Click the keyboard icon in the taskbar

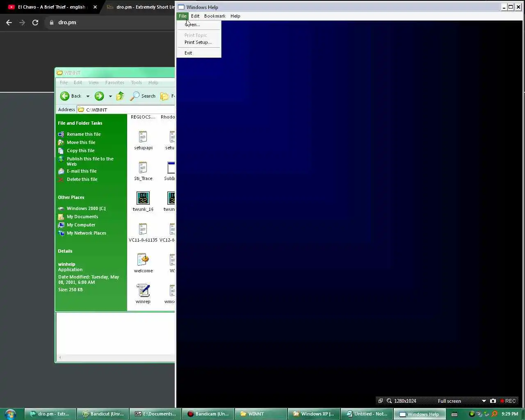[454, 414]
